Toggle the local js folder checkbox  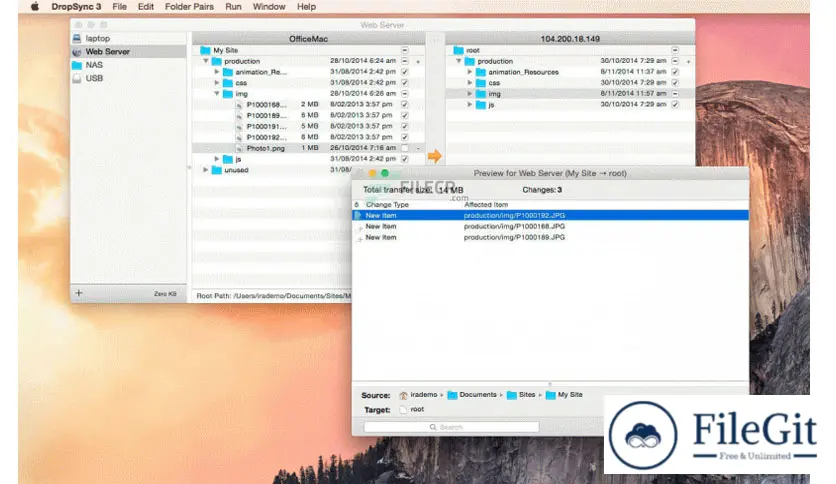point(405,159)
